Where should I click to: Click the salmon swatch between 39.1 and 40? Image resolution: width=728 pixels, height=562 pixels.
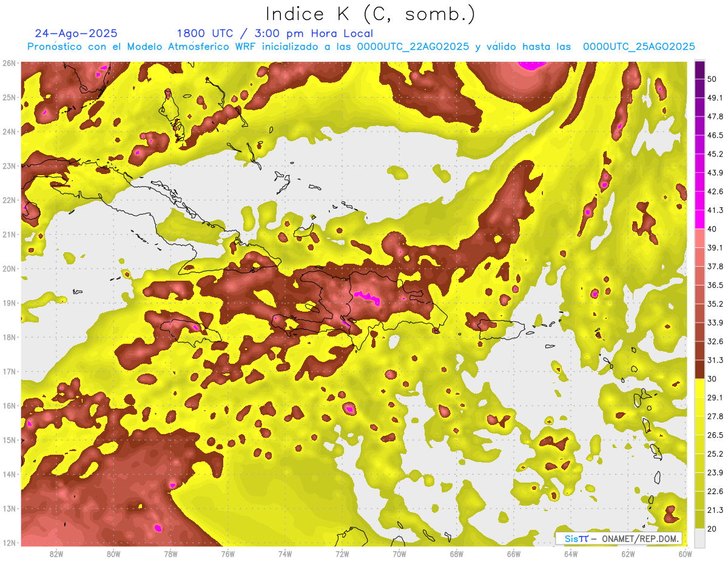700,238
